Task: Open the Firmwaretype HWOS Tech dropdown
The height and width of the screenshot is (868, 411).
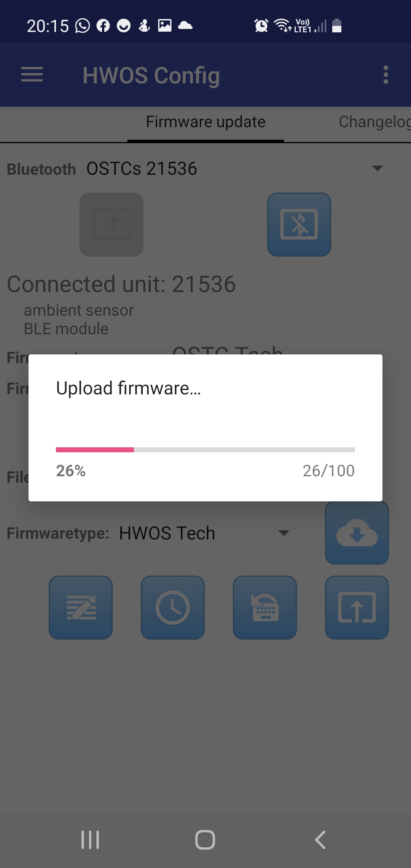Action: pyautogui.click(x=204, y=533)
